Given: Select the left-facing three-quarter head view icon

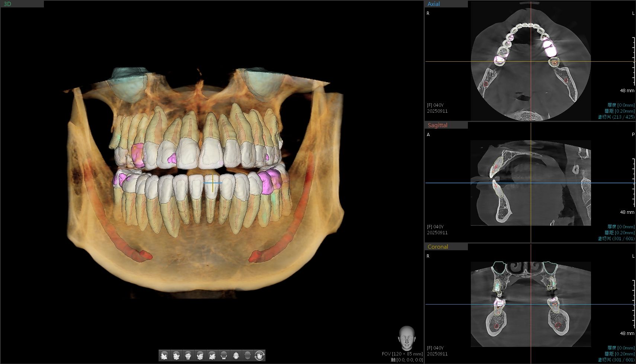Looking at the screenshot, I should [176, 355].
